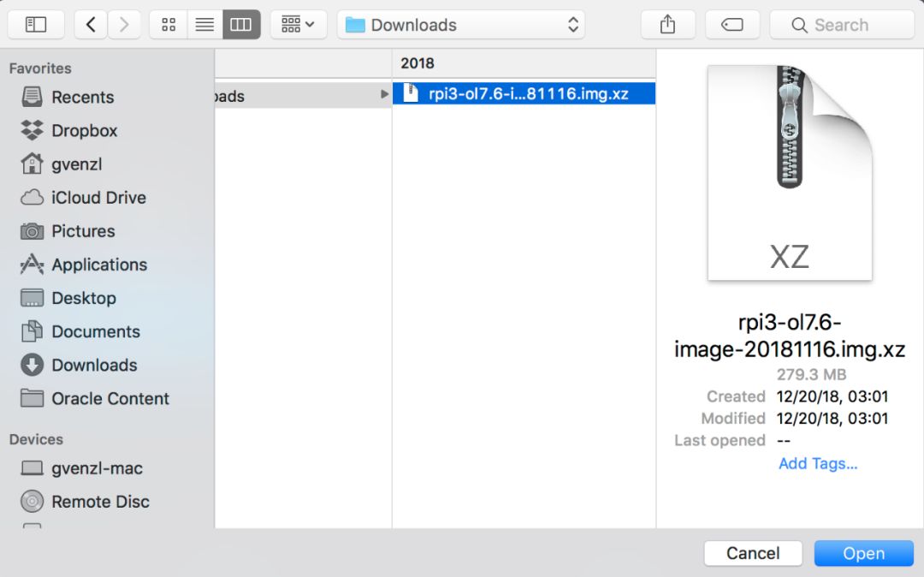The width and height of the screenshot is (924, 577).
Task: Select Remote Disc under Devices
Action: [100, 502]
